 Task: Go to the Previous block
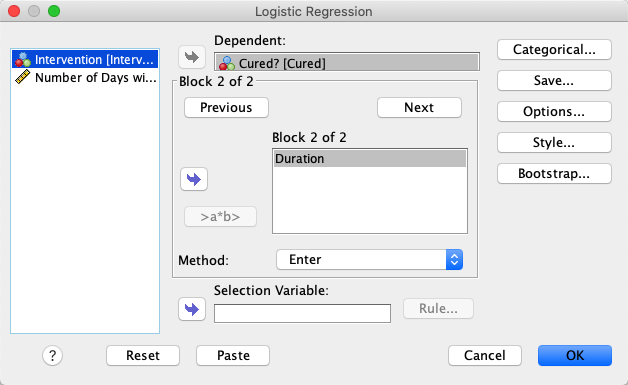click(226, 107)
